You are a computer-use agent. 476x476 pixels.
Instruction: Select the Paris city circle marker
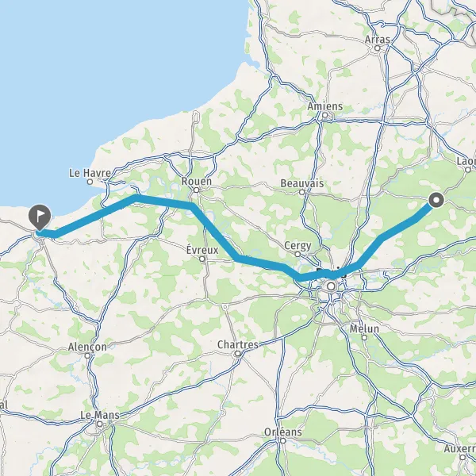point(331,286)
